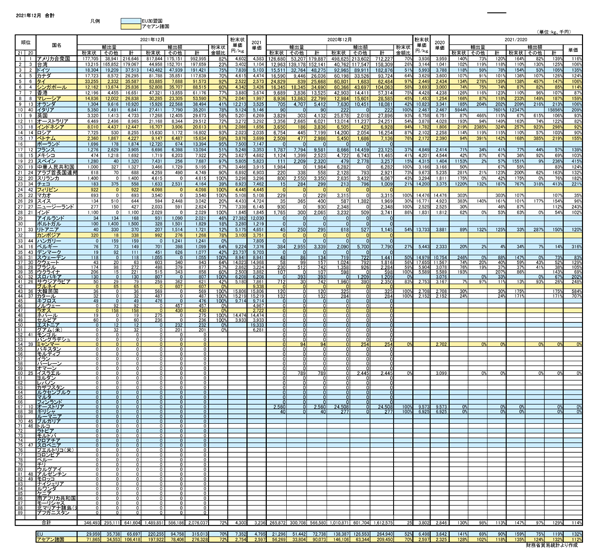Select the 順位 header cell

(26, 42)
